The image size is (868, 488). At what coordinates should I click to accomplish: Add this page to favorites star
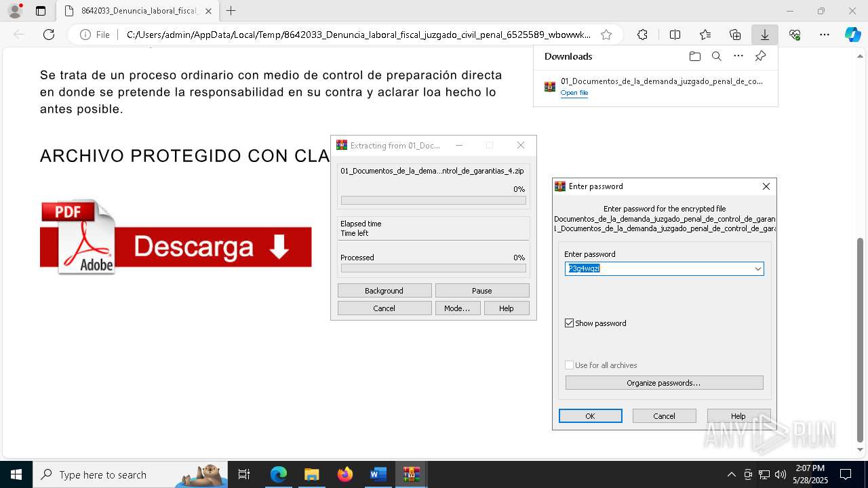coord(606,35)
